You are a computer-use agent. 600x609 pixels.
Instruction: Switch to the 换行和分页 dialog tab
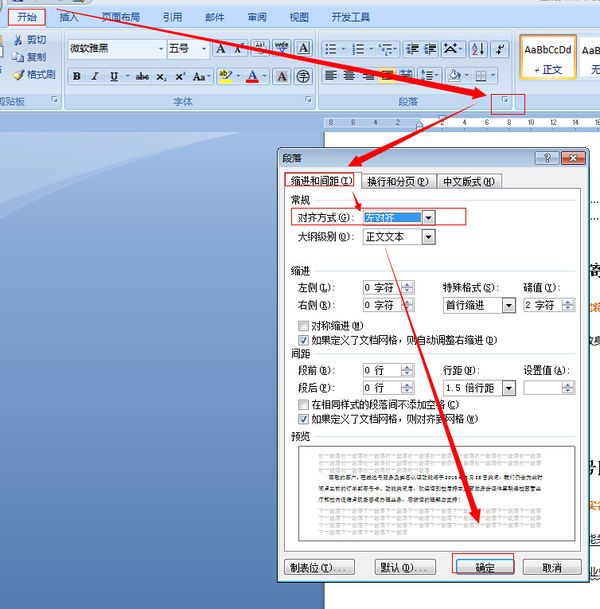398,181
